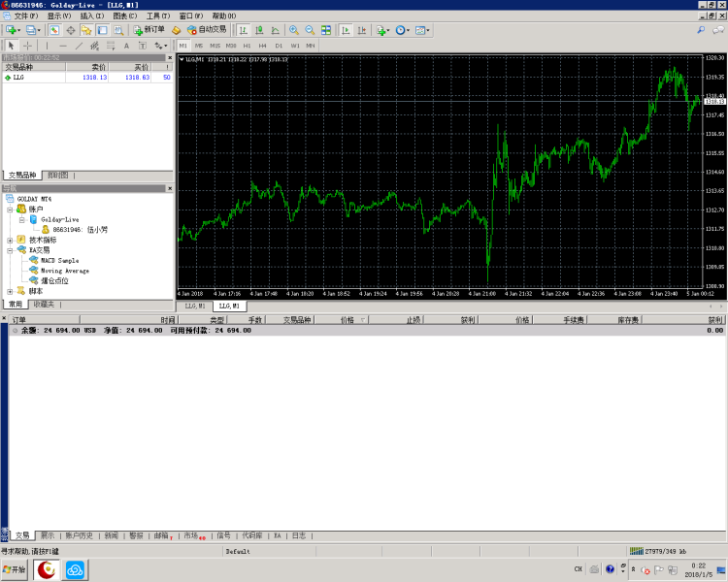This screenshot has width=728, height=582.
Task: Switch timeframe to D1
Action: pyautogui.click(x=279, y=46)
